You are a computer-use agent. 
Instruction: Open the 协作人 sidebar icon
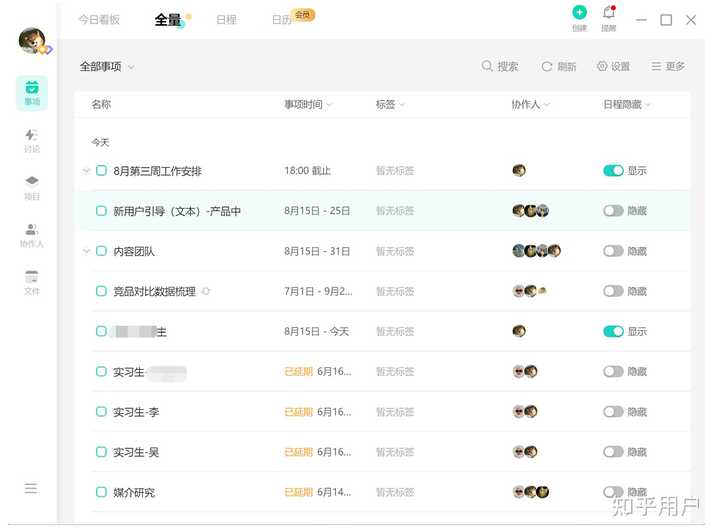point(32,234)
